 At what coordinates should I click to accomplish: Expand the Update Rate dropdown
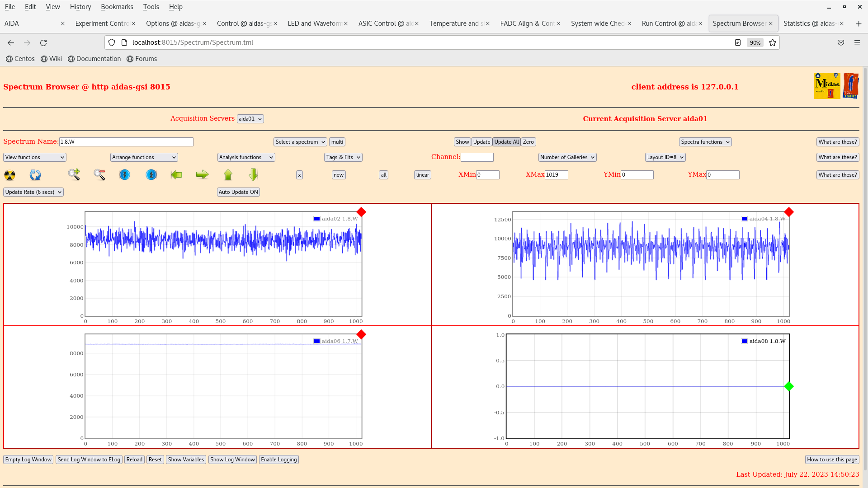click(x=33, y=192)
